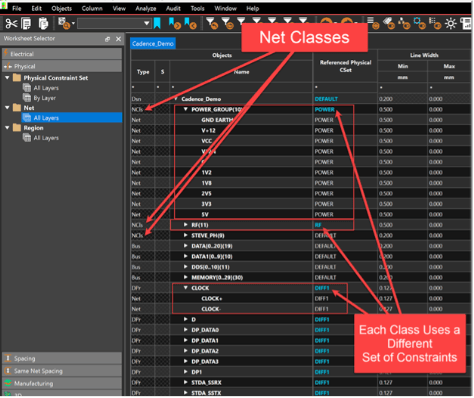Open the find combo box dropdown
This screenshot has height=398, width=474.
tap(146, 23)
